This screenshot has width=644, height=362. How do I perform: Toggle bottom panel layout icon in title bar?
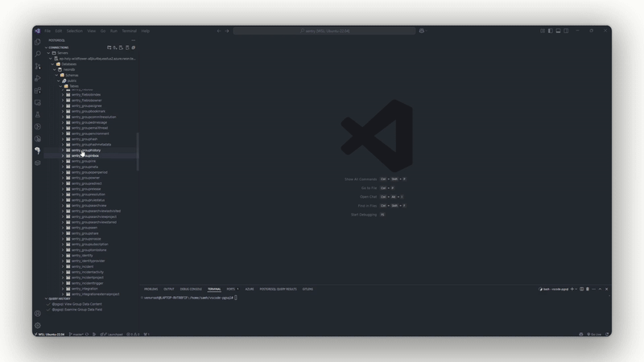[x=558, y=31]
